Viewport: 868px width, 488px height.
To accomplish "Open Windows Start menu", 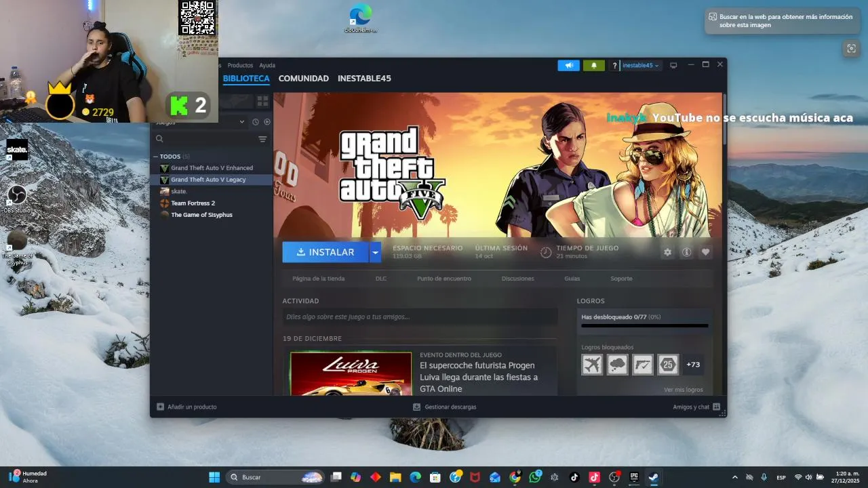I will [x=214, y=477].
